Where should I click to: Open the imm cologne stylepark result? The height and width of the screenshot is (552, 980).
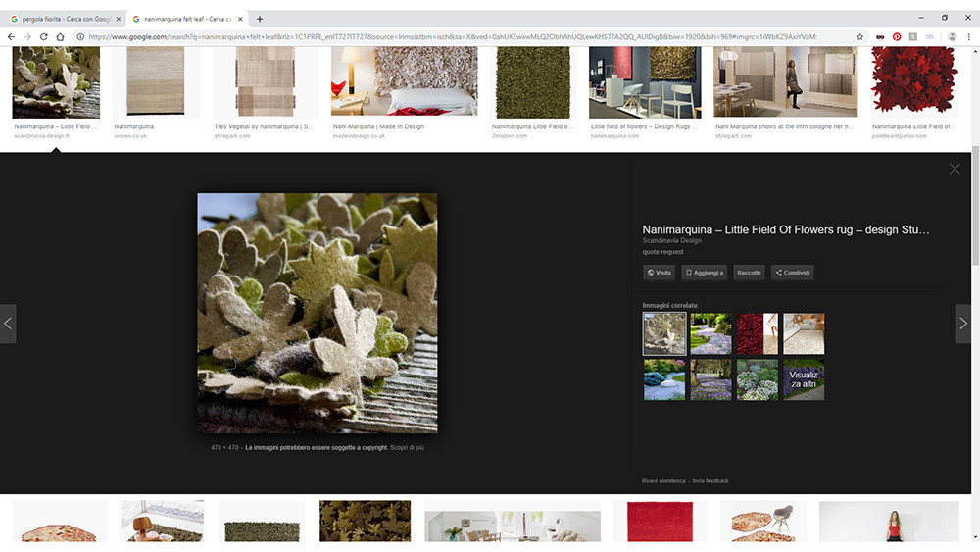786,82
